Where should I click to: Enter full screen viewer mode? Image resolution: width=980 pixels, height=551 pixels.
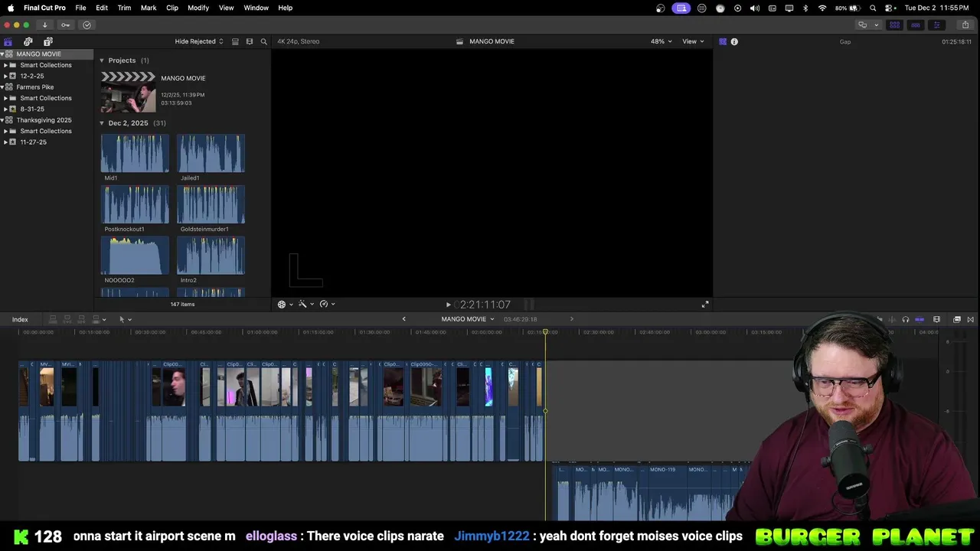coord(705,305)
